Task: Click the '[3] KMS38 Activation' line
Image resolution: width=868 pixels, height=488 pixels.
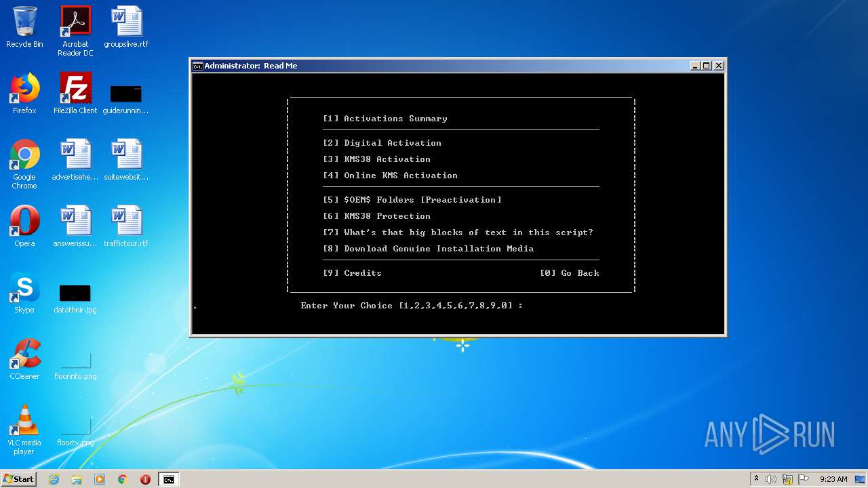Action: [376, 159]
